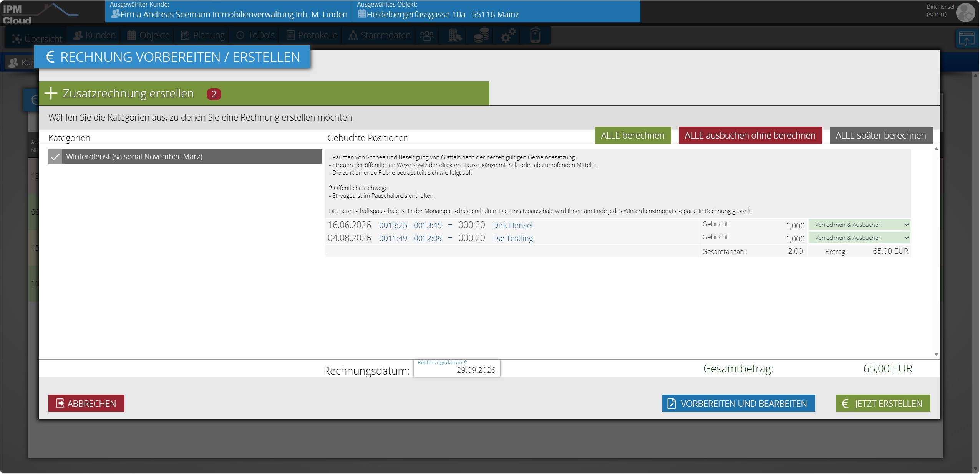The image size is (980, 474).
Task: Open the people group icon in navbar
Action: coord(427,36)
